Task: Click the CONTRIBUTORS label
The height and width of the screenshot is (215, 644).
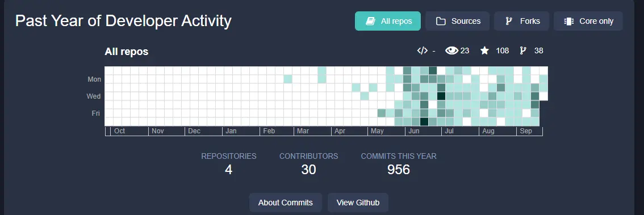Action: coord(309,156)
